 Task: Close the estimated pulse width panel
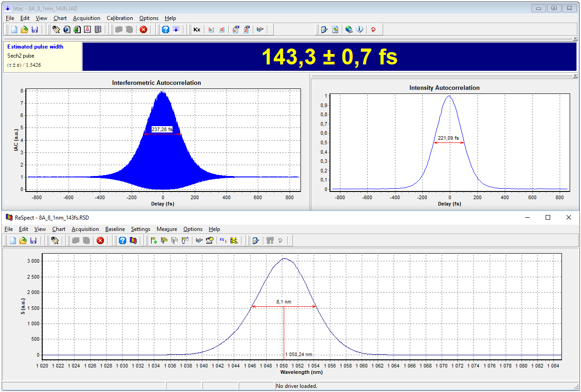tap(576, 39)
